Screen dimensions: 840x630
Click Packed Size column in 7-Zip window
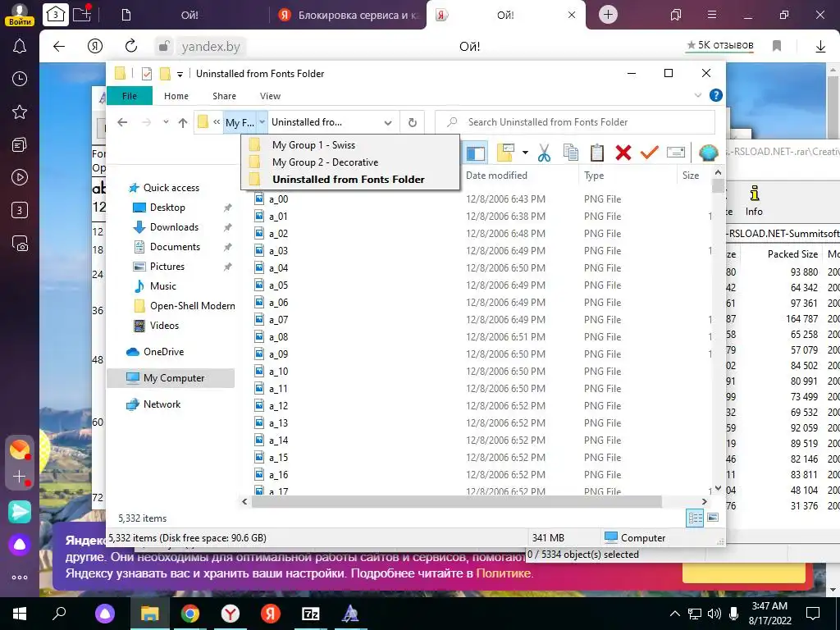pos(792,254)
